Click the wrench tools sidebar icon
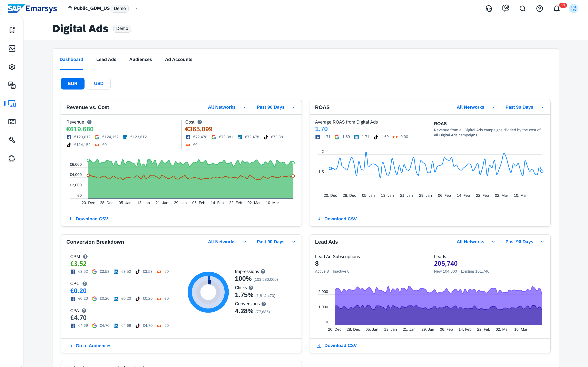The width and height of the screenshot is (588, 367). [x=12, y=140]
